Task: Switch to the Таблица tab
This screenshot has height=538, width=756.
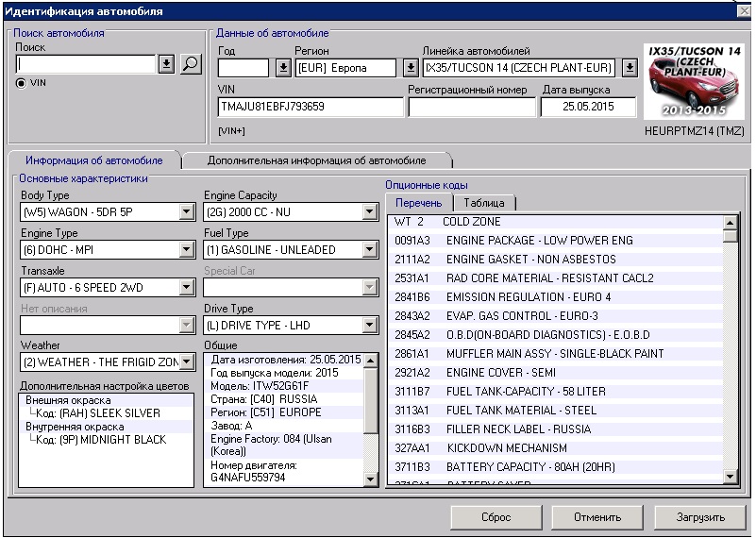Action: pyautogui.click(x=484, y=203)
